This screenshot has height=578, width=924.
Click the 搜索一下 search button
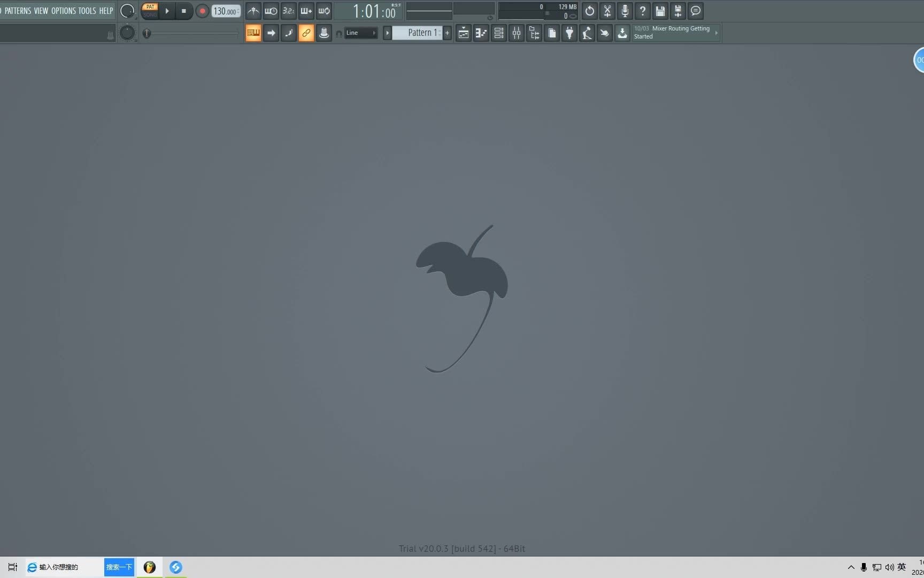(x=119, y=567)
